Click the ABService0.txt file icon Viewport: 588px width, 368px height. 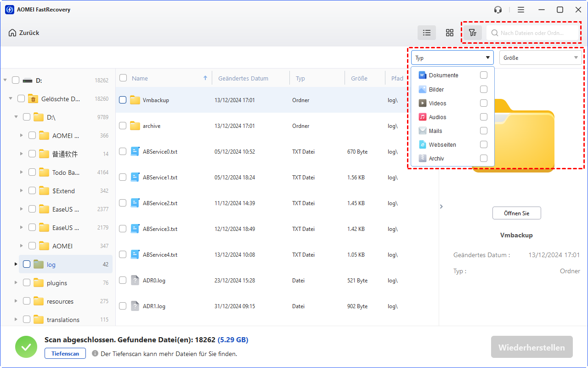coord(135,151)
